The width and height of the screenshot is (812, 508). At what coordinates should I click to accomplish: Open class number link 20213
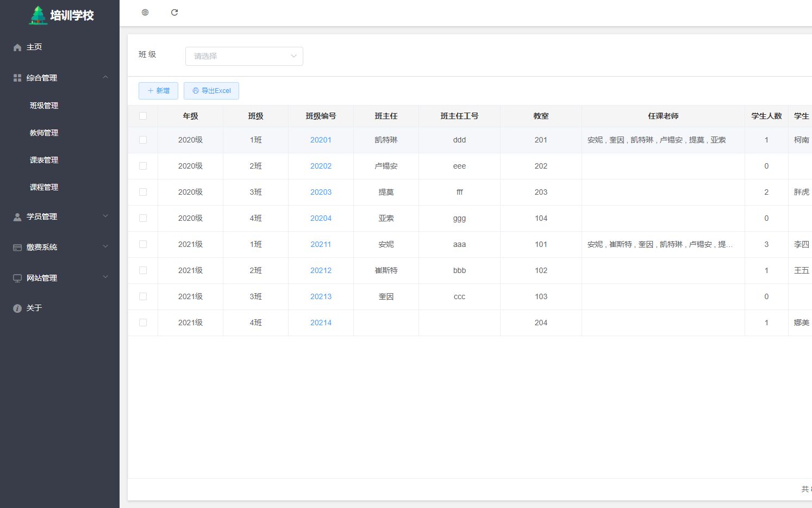coord(321,296)
